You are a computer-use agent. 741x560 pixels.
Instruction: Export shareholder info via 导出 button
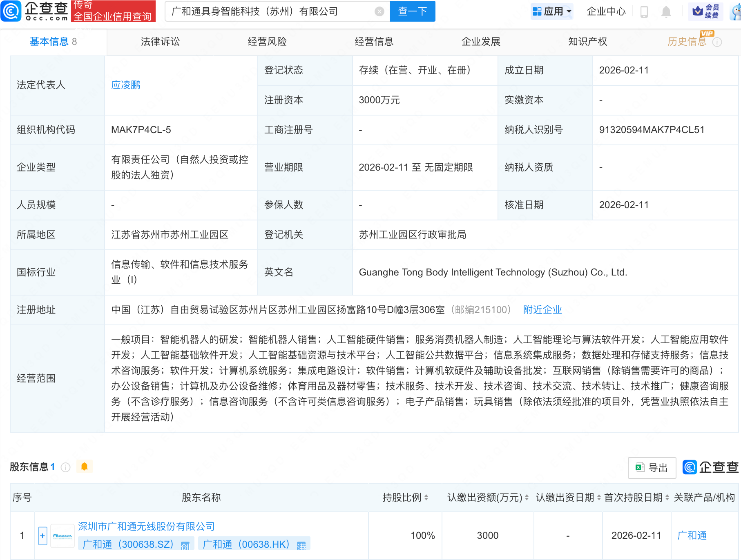coord(652,467)
